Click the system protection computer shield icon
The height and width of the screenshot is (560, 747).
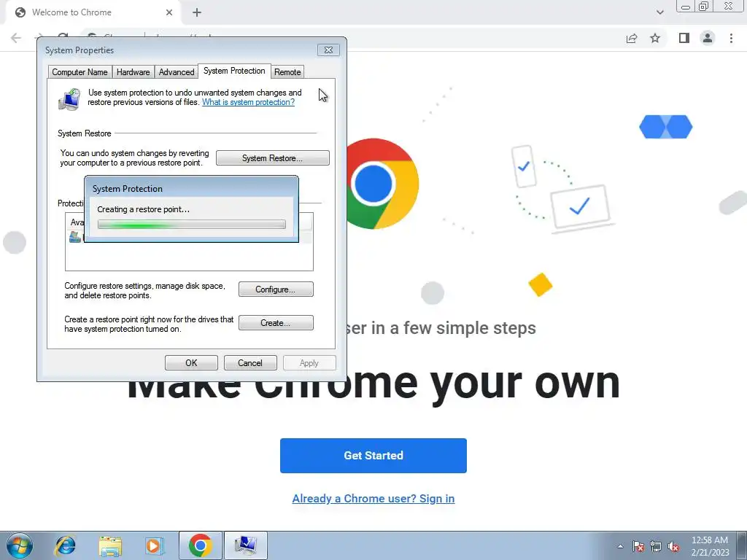click(x=70, y=99)
